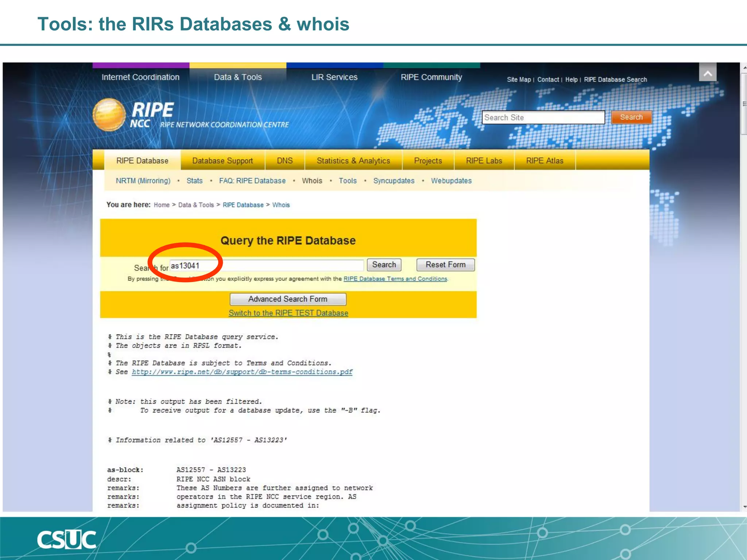Click the 'as-block:' attribute label
Viewport: 747px width, 560px height.
[125, 470]
